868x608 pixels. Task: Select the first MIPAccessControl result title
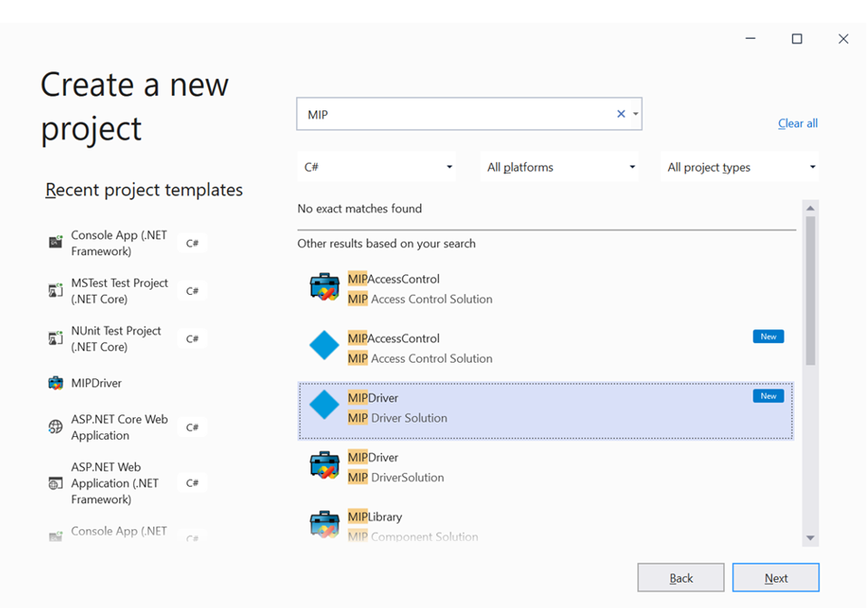click(394, 279)
